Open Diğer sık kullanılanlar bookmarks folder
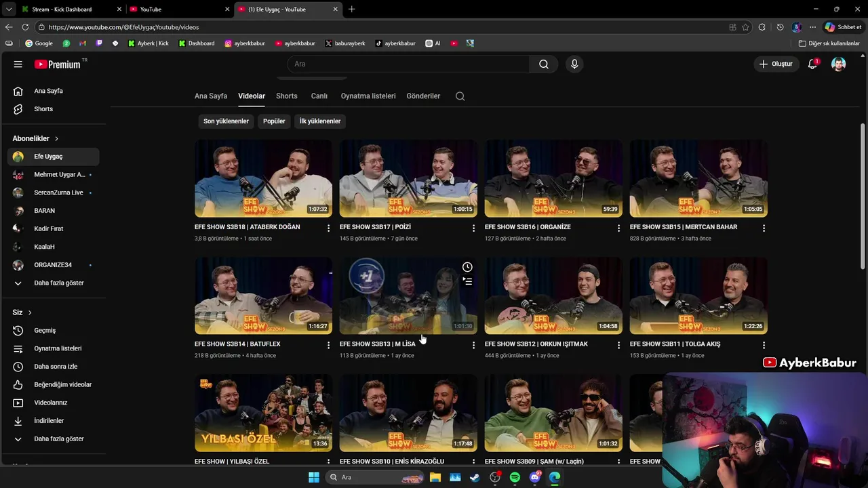 (829, 43)
